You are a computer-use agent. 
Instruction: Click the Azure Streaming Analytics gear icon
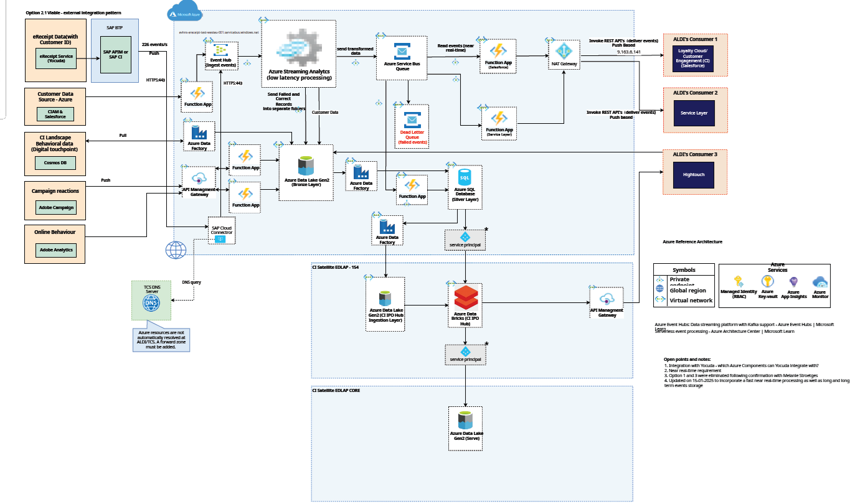(x=300, y=47)
